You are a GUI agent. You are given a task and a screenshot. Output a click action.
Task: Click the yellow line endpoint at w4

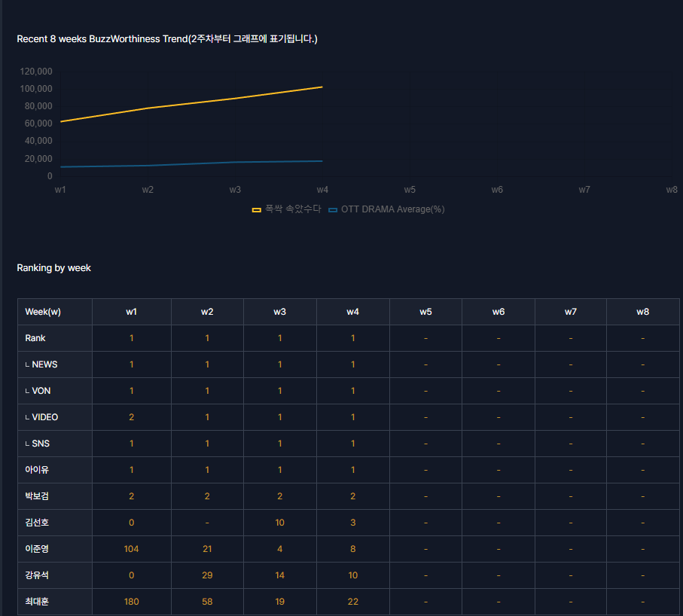point(322,87)
